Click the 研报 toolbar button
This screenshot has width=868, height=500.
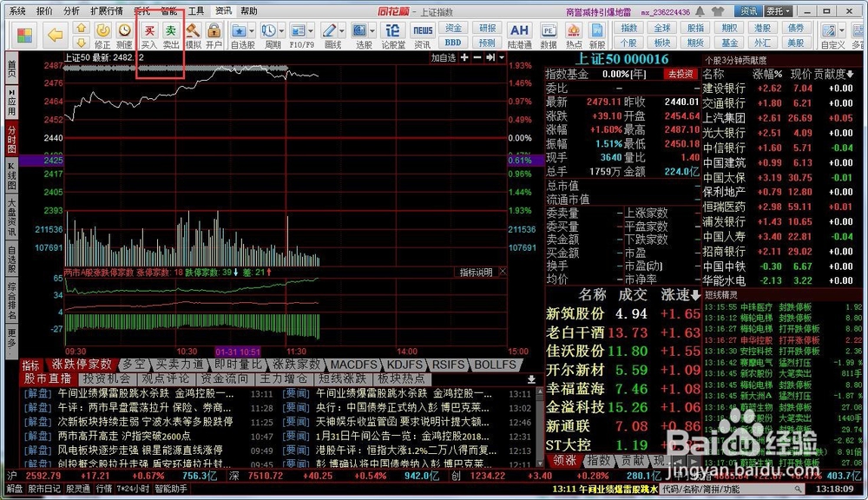point(487,28)
